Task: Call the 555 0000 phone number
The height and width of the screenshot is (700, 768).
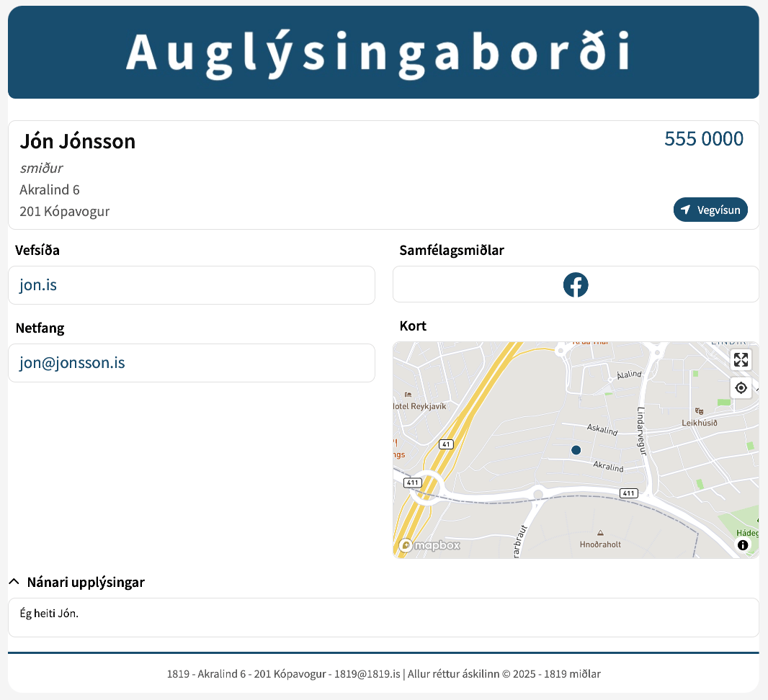Action: tap(703, 140)
